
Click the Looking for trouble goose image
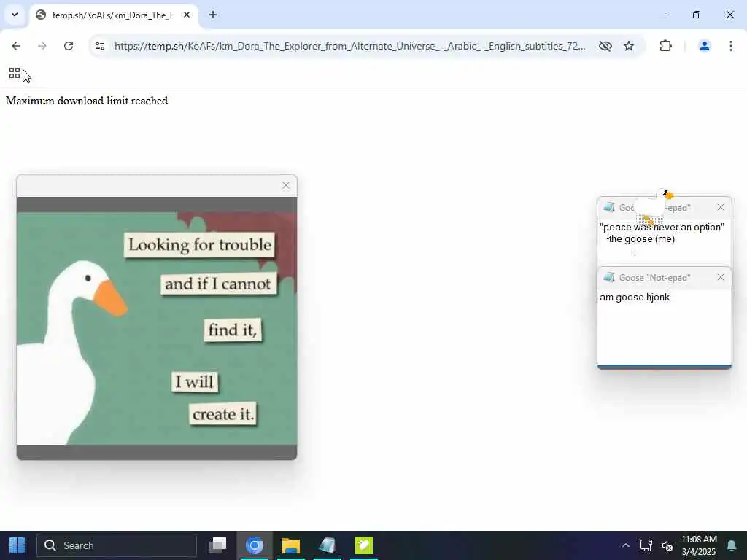157,328
